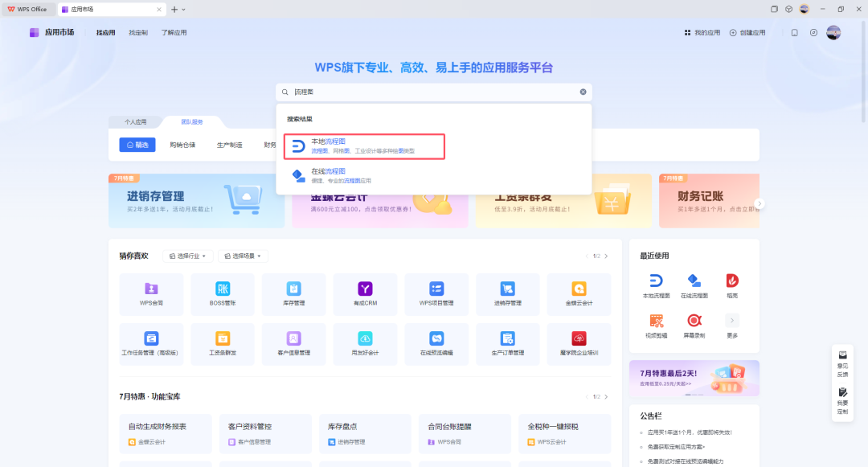Open the 客户资料管控 feature card
The height and width of the screenshot is (467, 868).
coord(266,434)
